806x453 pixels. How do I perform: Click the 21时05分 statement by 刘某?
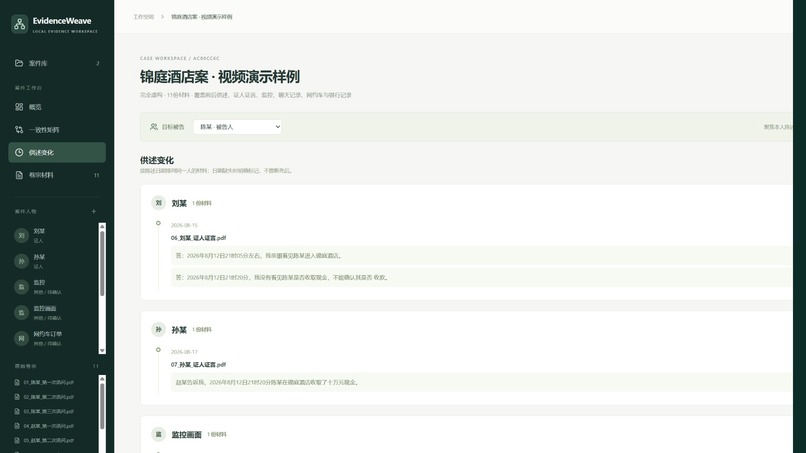click(x=481, y=256)
